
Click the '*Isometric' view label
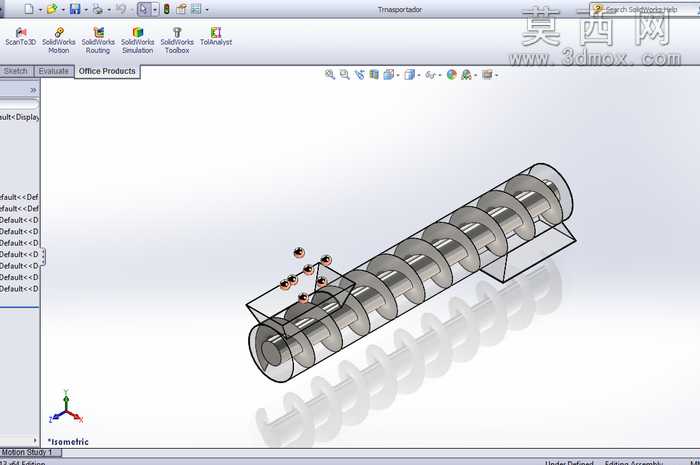(x=68, y=442)
